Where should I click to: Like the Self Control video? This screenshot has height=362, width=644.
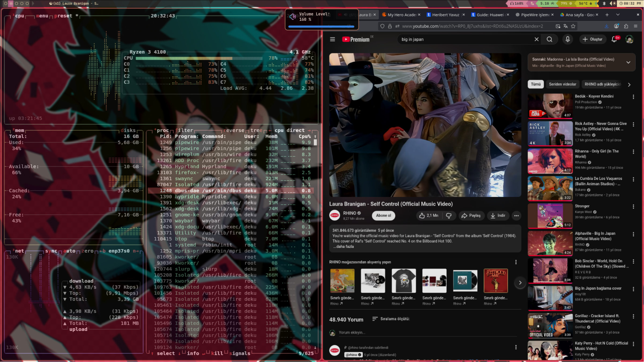pyautogui.click(x=429, y=215)
